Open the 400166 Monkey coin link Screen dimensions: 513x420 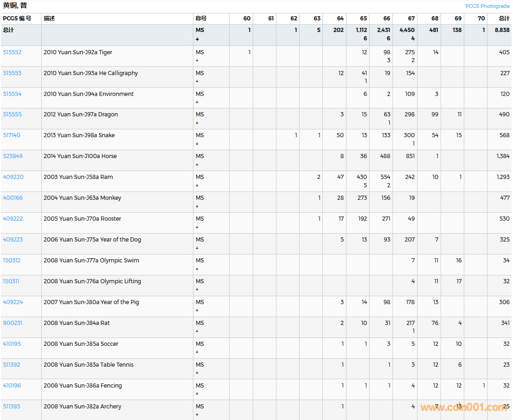(x=13, y=198)
